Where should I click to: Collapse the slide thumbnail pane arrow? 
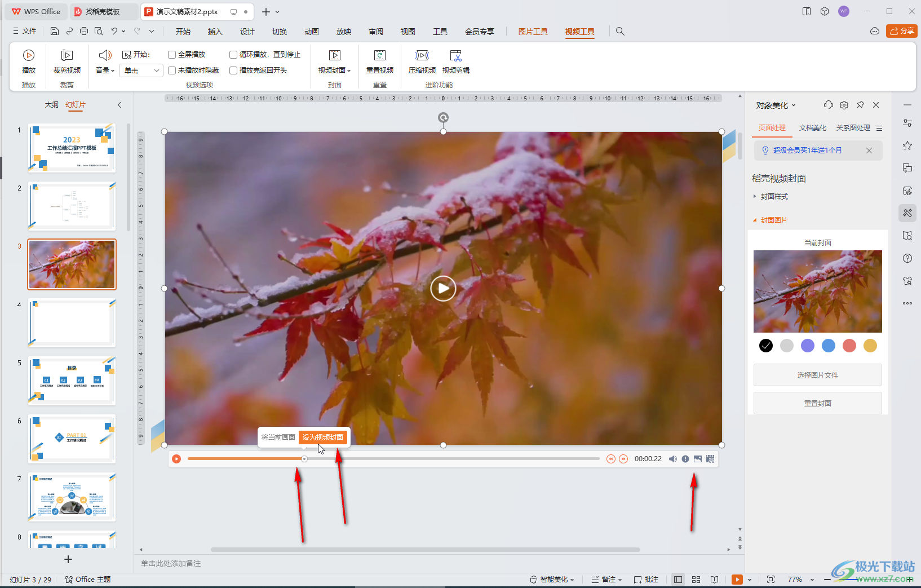click(x=119, y=105)
